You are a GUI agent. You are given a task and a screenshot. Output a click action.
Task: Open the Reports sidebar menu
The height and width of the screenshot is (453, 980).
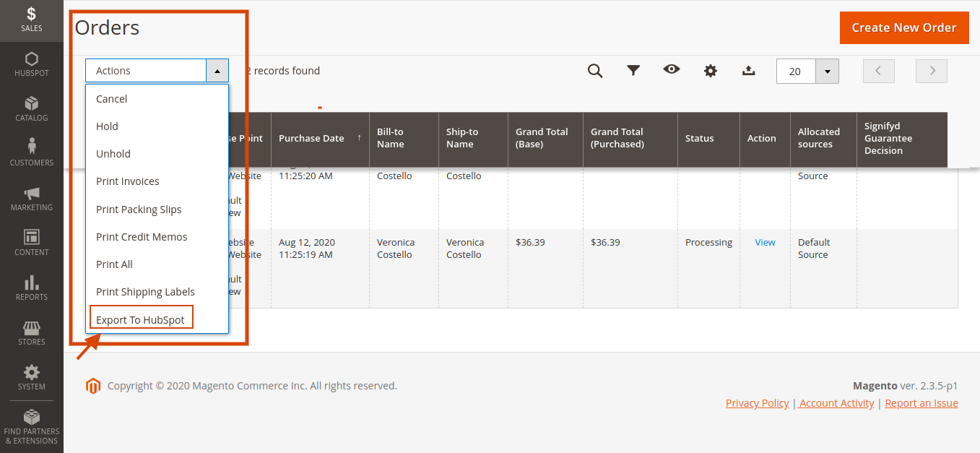[x=32, y=288]
